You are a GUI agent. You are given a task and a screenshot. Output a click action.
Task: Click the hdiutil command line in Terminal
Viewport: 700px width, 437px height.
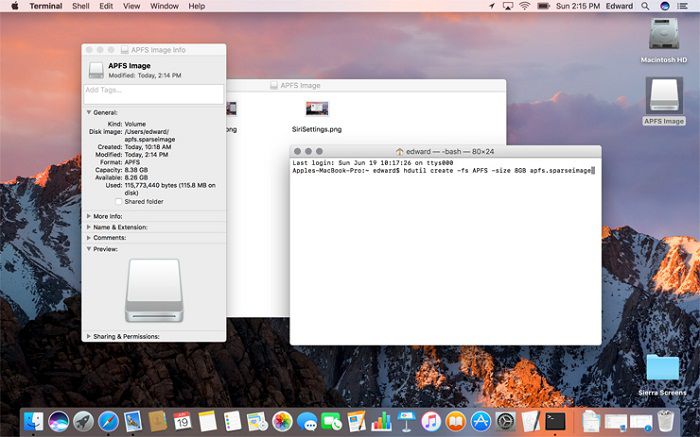pyautogui.click(x=443, y=171)
